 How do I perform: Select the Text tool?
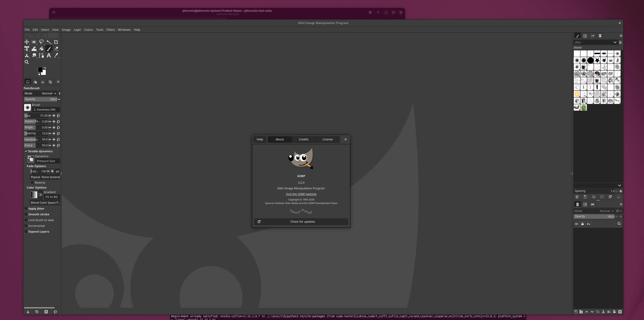[49, 55]
